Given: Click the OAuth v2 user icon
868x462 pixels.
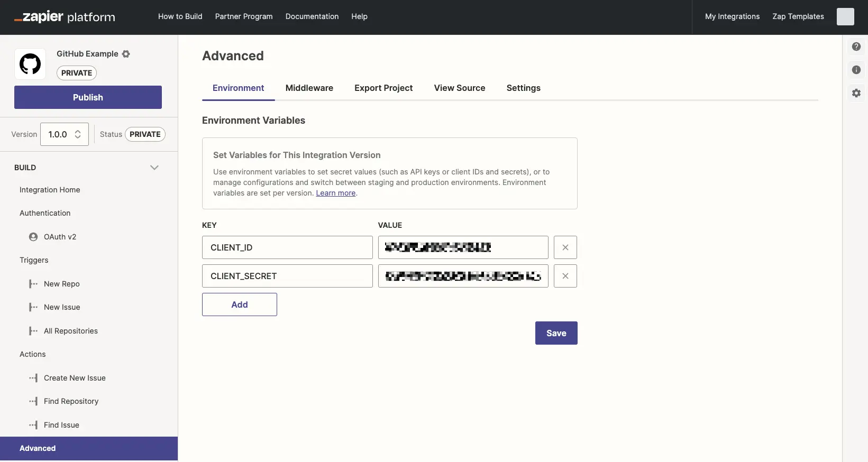Looking at the screenshot, I should (33, 237).
